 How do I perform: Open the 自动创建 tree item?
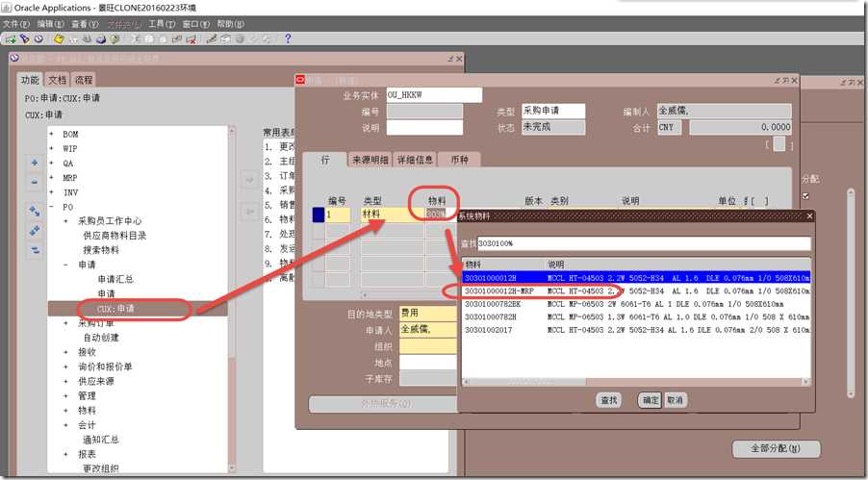(101, 338)
